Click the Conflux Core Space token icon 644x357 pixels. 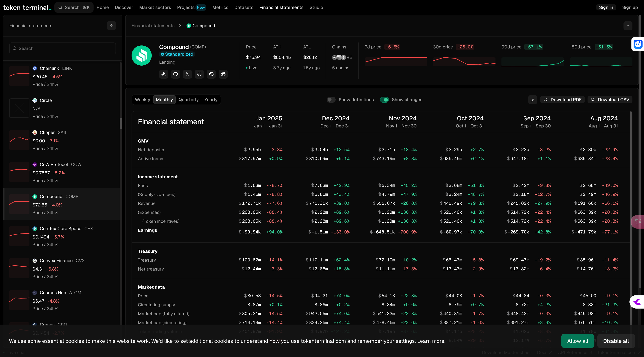point(35,228)
